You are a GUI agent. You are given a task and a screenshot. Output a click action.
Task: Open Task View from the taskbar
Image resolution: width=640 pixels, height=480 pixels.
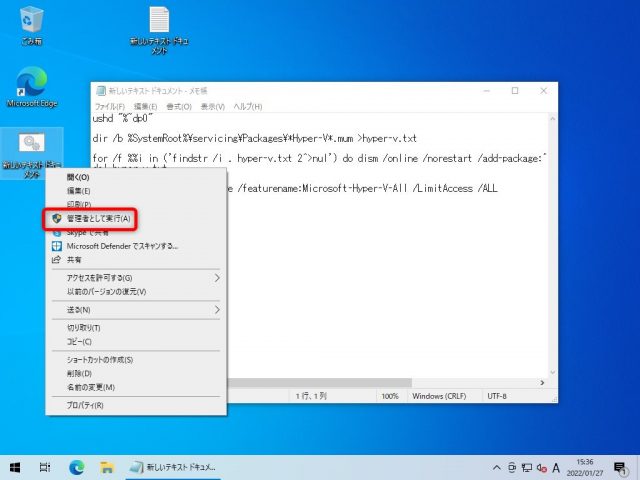pos(45,467)
